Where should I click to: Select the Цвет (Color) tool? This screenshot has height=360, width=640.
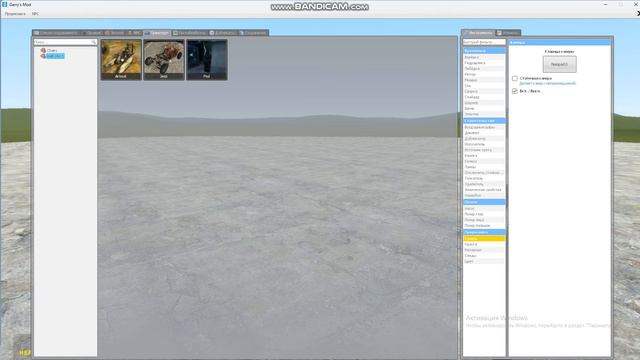484,261
